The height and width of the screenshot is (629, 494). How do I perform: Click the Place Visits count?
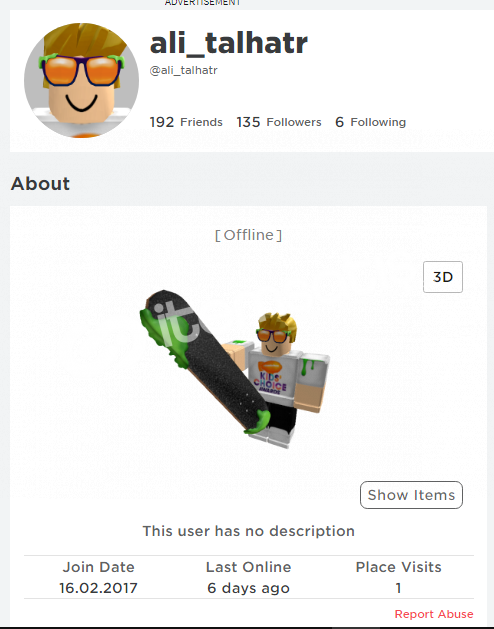(398, 588)
